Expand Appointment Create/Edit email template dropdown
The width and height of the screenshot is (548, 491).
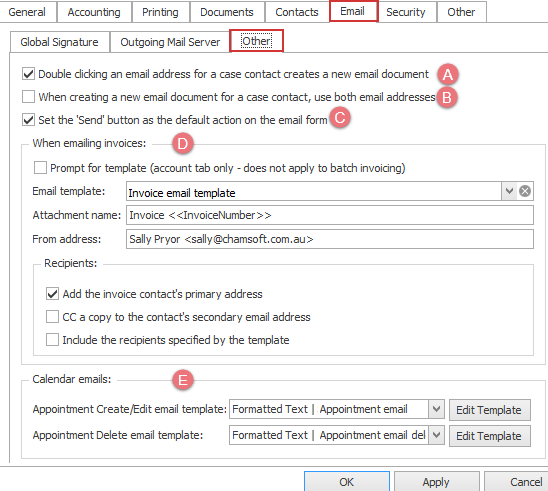click(436, 409)
